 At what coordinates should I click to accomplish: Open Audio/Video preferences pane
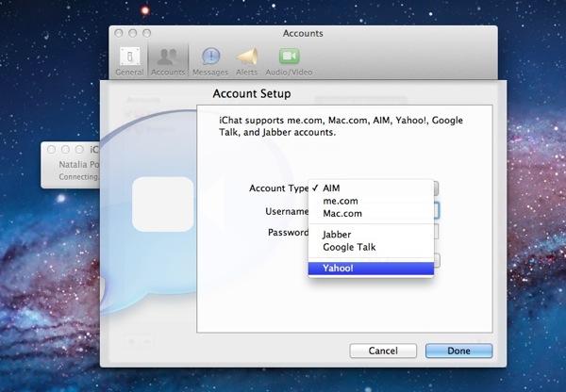point(289,61)
